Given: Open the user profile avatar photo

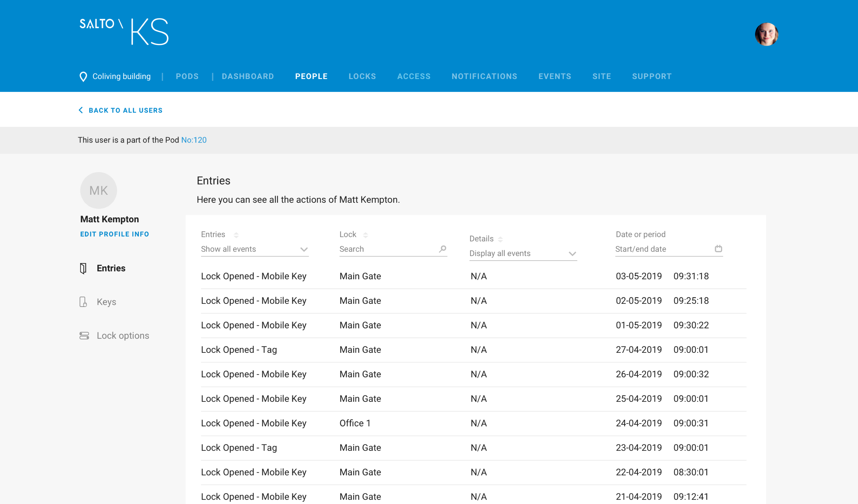Looking at the screenshot, I should pos(766,34).
